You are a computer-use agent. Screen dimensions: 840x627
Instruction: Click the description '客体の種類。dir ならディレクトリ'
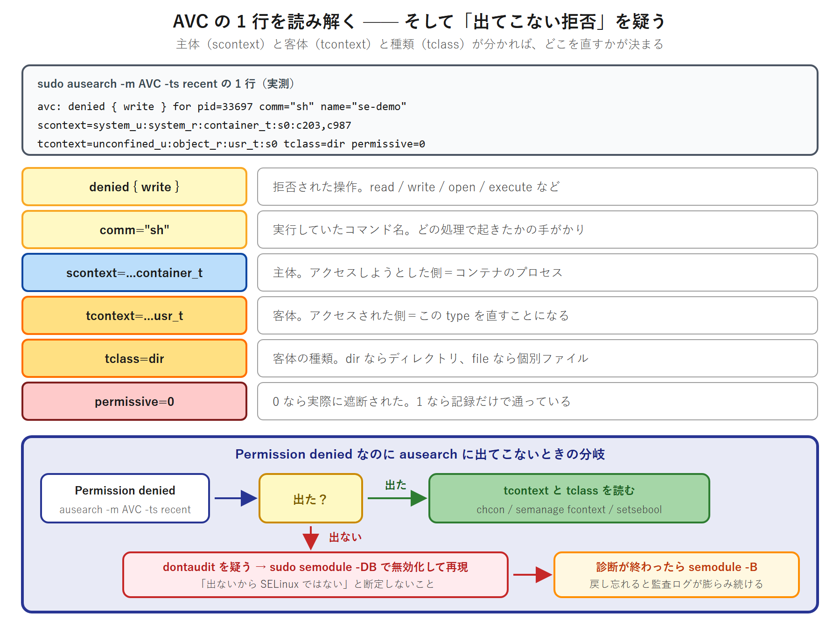[x=538, y=358]
